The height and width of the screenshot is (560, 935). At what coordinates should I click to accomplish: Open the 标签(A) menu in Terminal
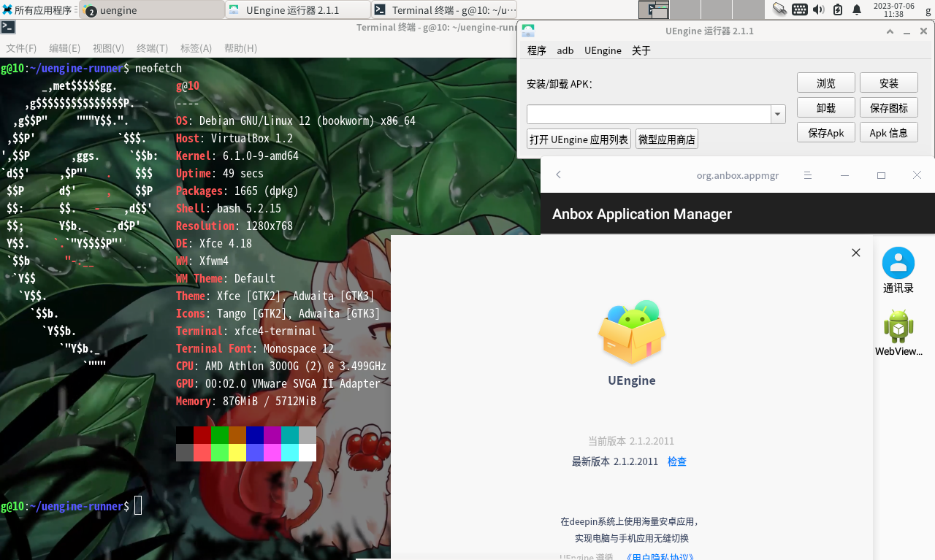[x=196, y=48]
